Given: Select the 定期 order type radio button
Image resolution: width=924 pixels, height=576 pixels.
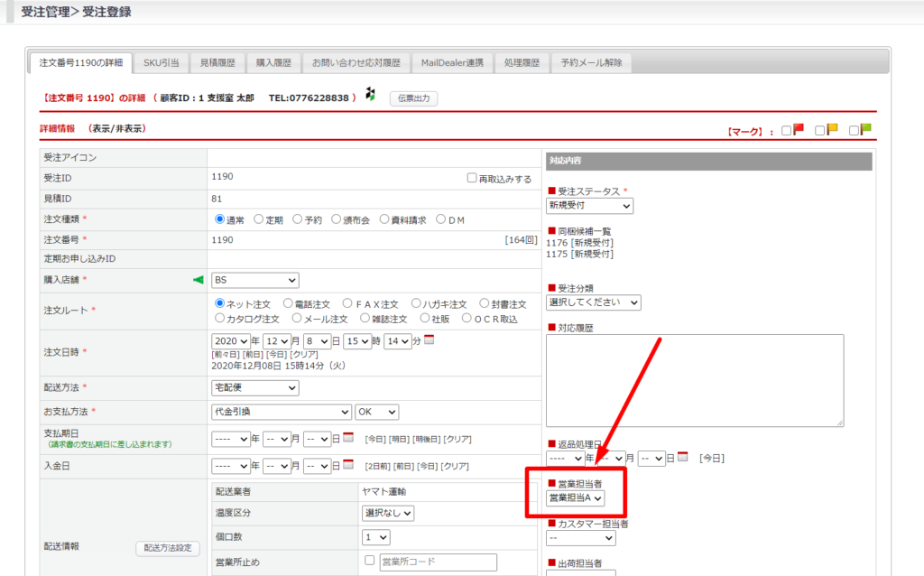Looking at the screenshot, I should click(x=259, y=218).
